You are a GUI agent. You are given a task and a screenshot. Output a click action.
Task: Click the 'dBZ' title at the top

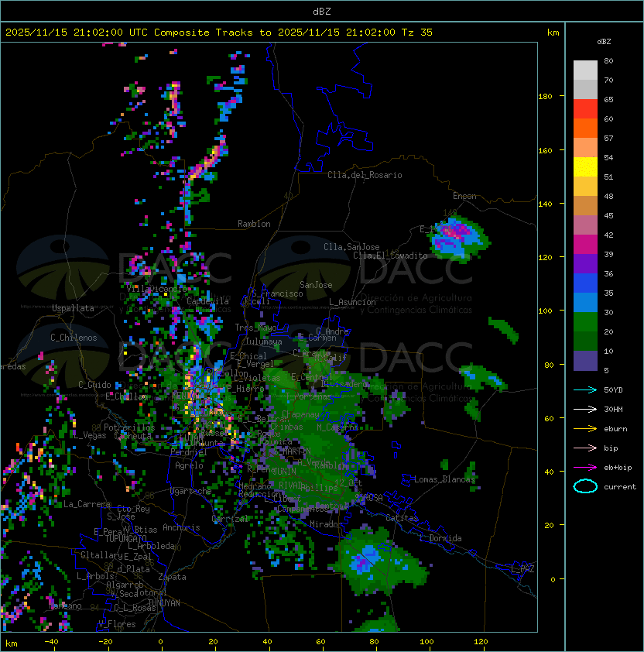(x=322, y=12)
